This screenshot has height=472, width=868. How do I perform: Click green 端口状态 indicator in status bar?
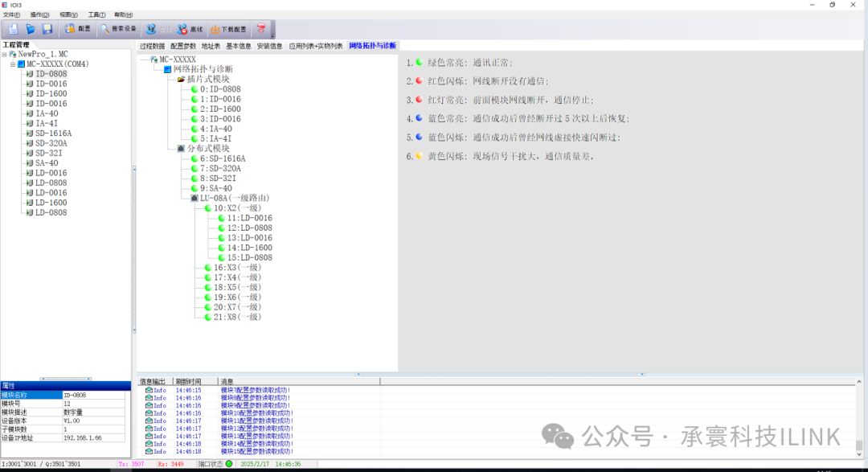click(x=229, y=464)
